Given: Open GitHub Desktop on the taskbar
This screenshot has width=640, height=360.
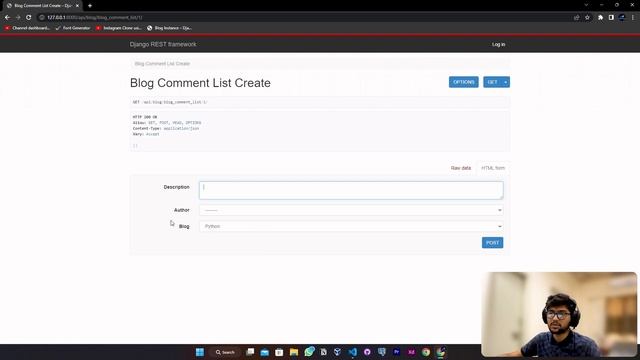Looking at the screenshot, I should coord(367,352).
